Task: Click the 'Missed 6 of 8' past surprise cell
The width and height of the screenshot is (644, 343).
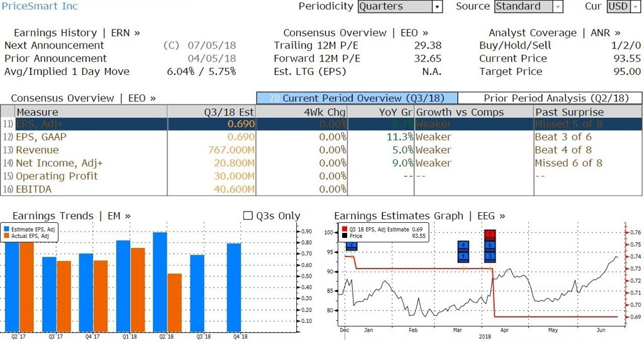Action: 569,164
